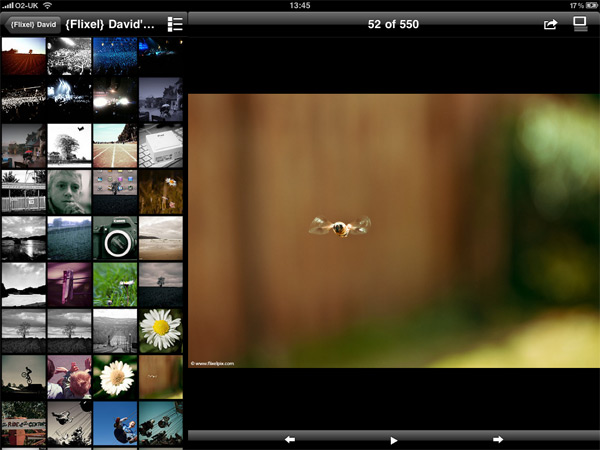Tap the battery indicator in status bar
600x450 pixels.
585,6
